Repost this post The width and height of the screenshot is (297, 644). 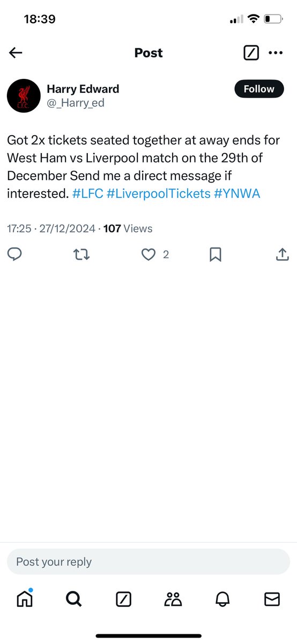click(x=81, y=255)
